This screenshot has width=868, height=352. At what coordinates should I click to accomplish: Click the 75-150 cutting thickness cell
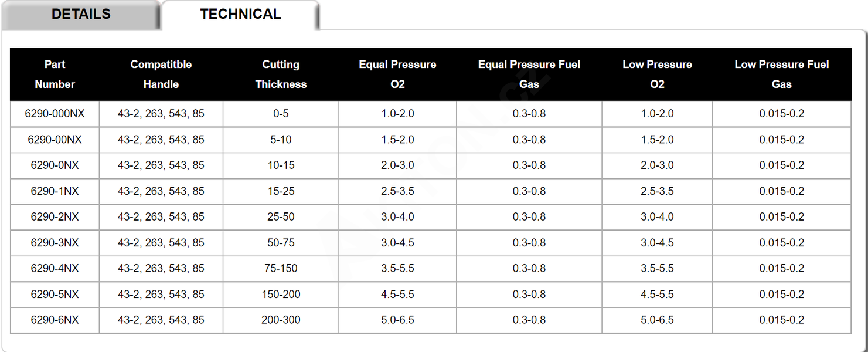[281, 269]
